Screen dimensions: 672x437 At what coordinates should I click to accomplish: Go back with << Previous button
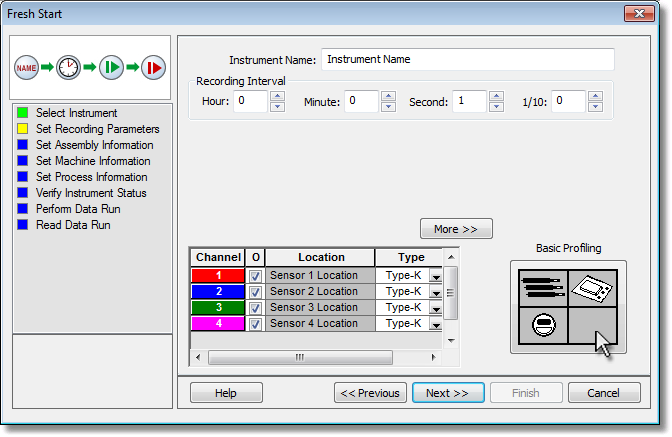pyautogui.click(x=370, y=392)
